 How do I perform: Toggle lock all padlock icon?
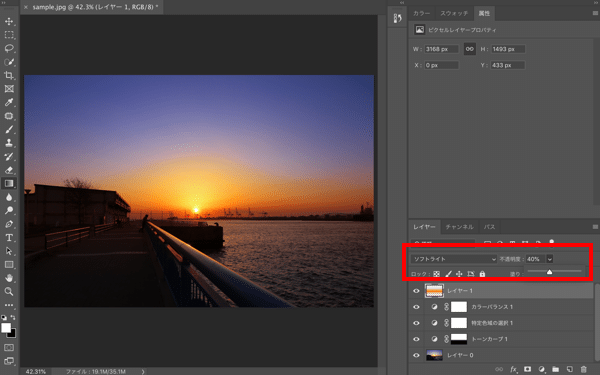tap(482, 274)
